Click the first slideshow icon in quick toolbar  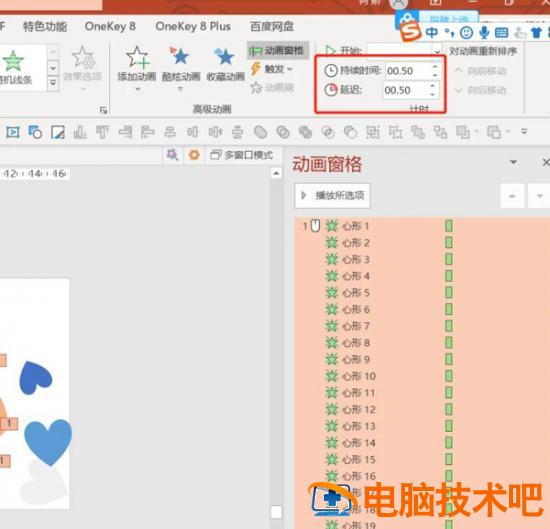coord(13,132)
